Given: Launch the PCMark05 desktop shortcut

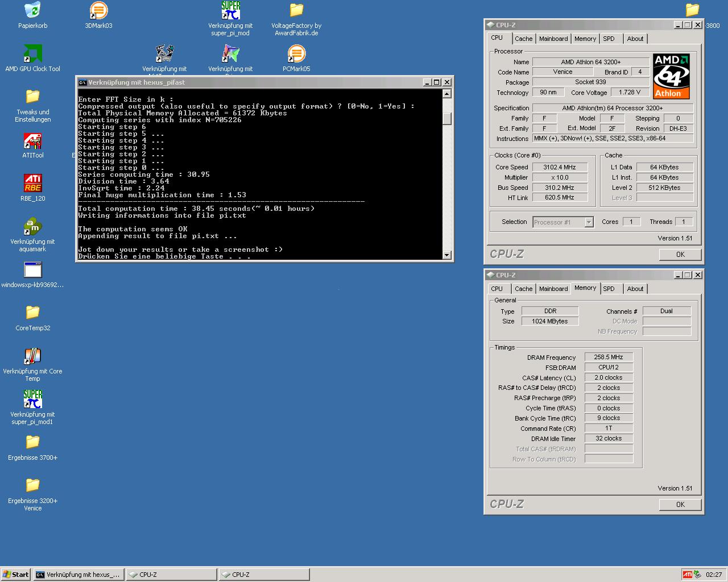Looking at the screenshot, I should (296, 53).
